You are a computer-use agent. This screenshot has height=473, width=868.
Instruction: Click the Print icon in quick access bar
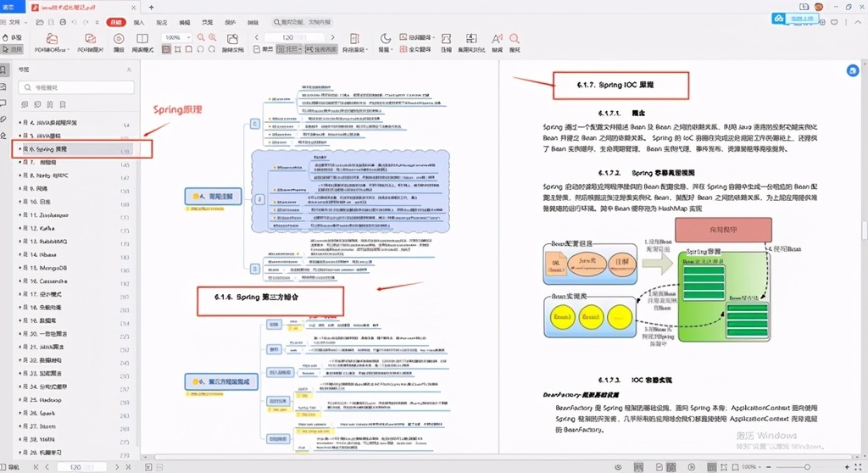click(x=63, y=22)
